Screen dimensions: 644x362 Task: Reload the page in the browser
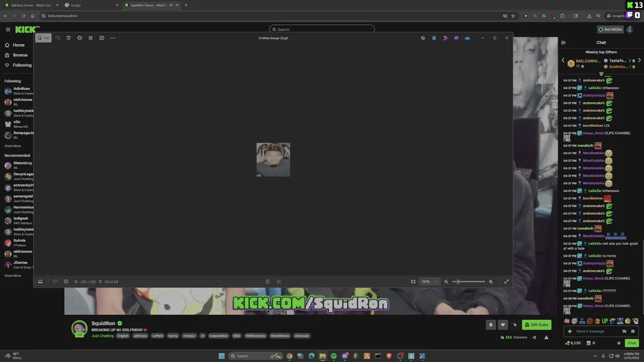(23, 16)
